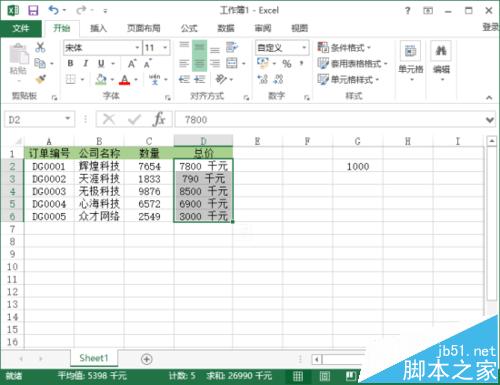This screenshot has height=385, width=500.
Task: Switch to the 数据 Data tab
Action: coord(226,29)
